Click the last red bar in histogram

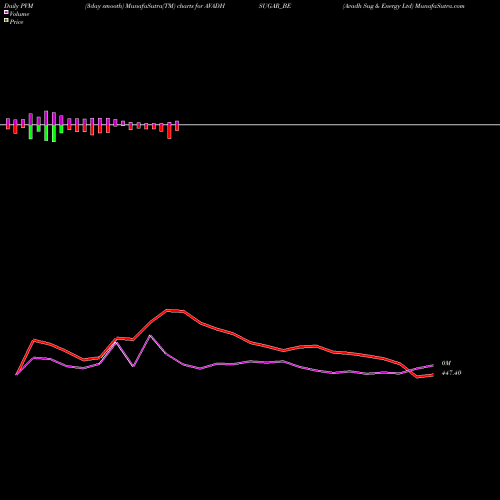(x=177, y=128)
